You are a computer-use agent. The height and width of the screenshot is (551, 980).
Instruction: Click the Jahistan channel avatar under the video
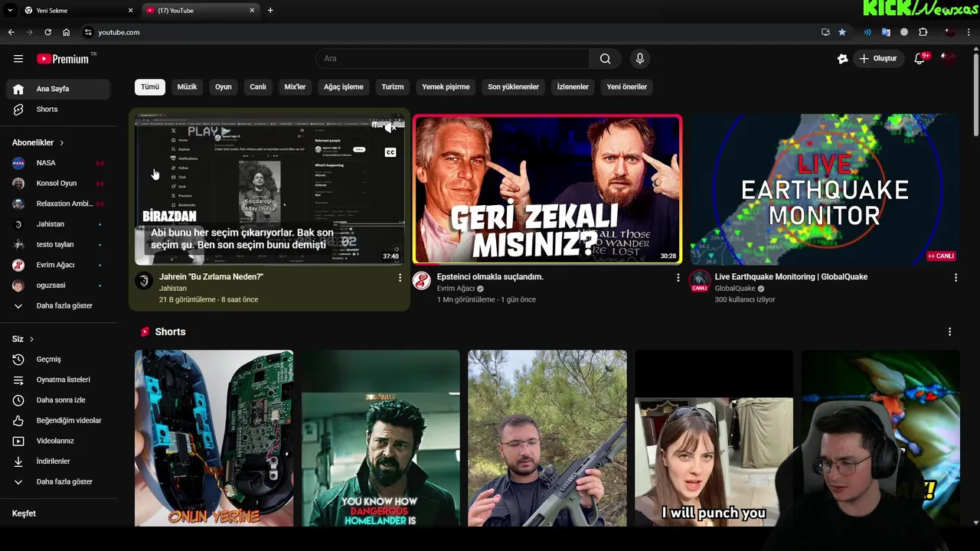144,281
